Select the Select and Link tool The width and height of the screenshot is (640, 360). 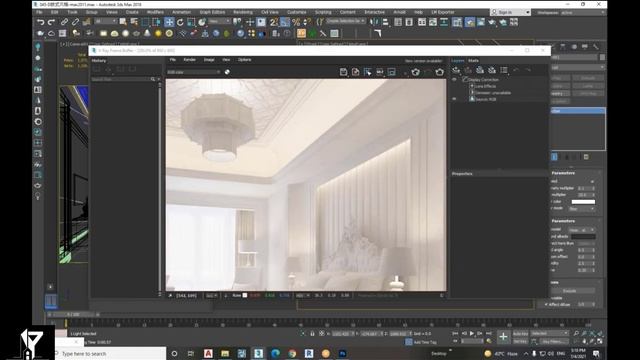click(64, 22)
